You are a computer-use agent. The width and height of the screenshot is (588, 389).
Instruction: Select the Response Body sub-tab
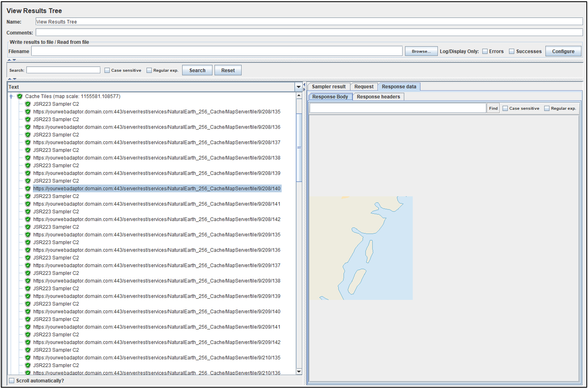point(330,97)
